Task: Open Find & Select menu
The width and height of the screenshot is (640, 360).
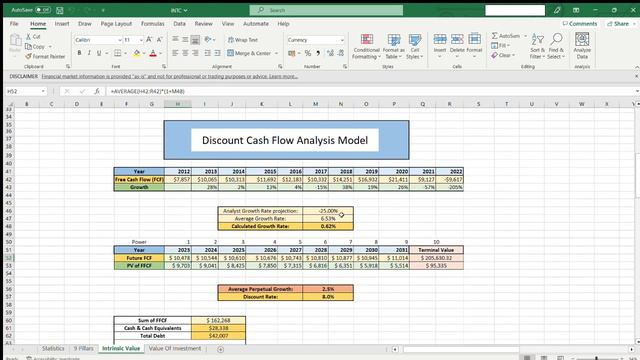Action: coord(556,46)
